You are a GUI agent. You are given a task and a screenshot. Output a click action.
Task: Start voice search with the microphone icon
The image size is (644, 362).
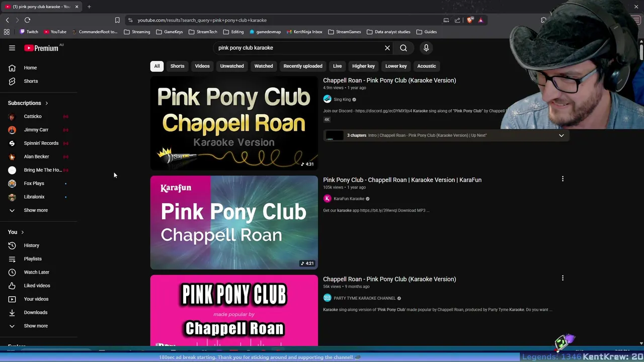click(x=426, y=48)
